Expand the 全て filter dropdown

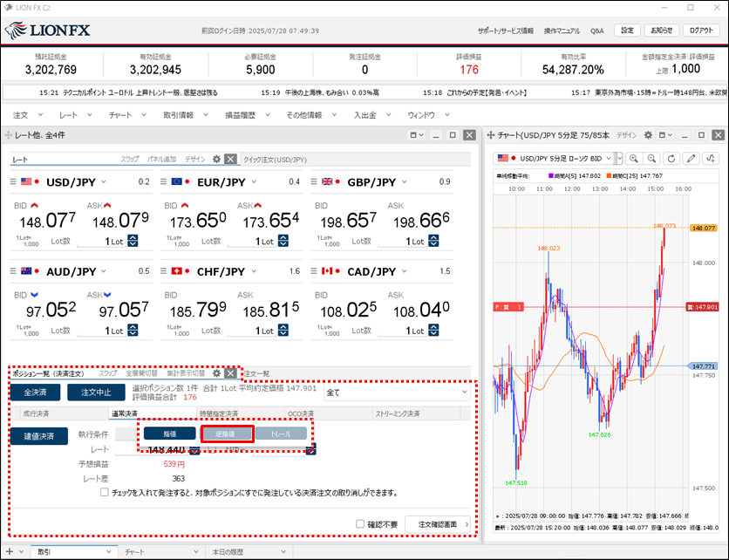[x=396, y=393]
